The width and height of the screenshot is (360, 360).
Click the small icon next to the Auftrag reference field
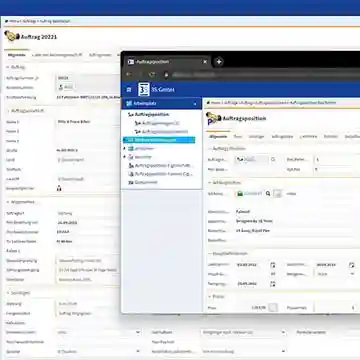tap(273, 160)
